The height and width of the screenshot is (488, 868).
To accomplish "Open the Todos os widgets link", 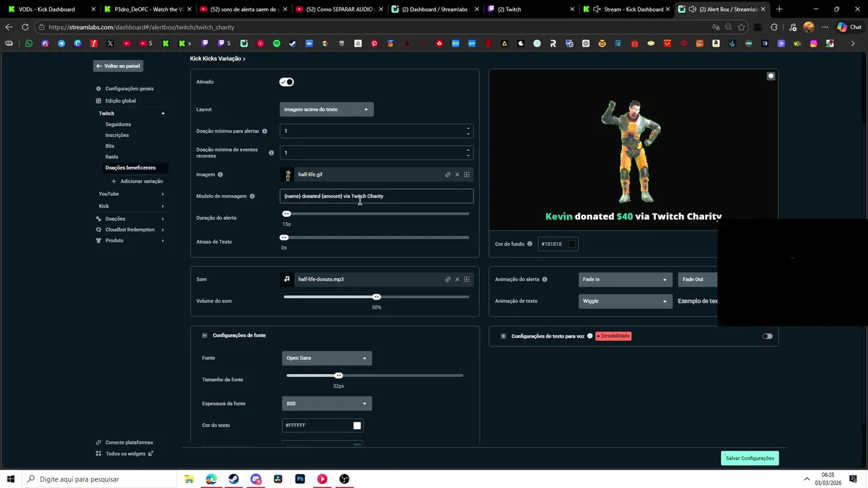I will [125, 454].
